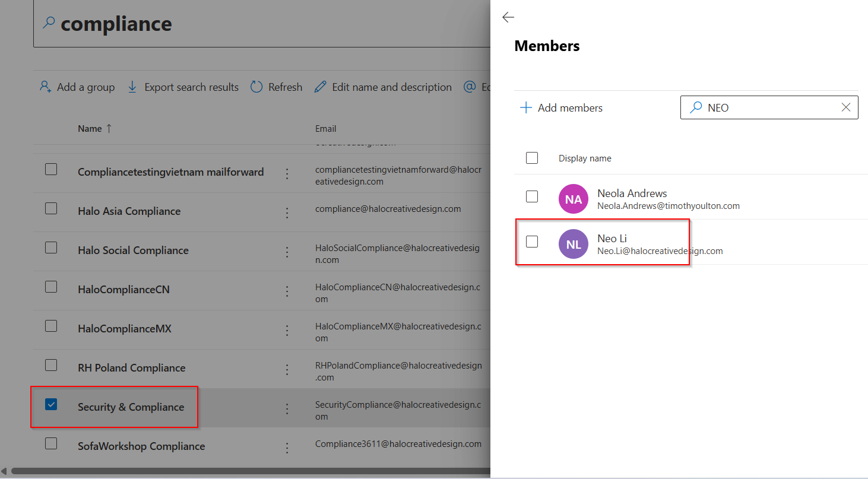This screenshot has width=868, height=479.
Task: Click the Refresh icon in toolbar
Action: click(x=256, y=87)
